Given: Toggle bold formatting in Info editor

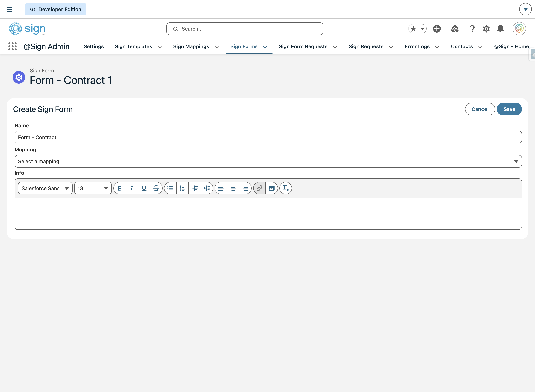Looking at the screenshot, I should (120, 188).
